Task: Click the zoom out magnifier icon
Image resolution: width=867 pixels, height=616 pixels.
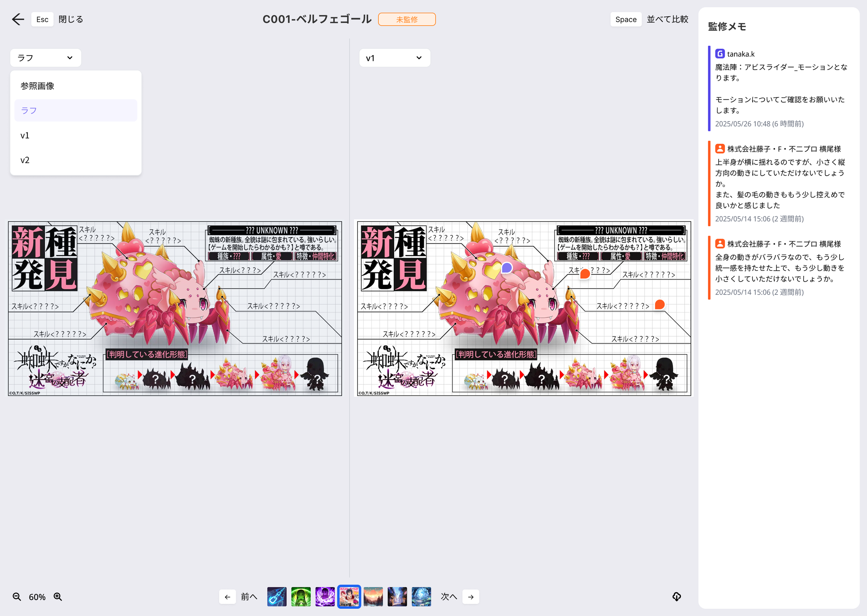Action: 17,597
